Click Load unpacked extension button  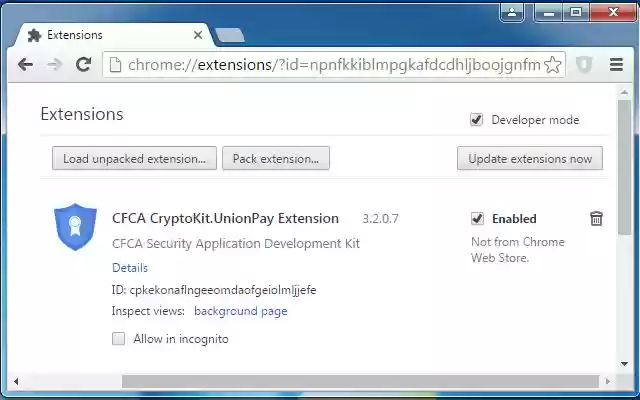point(134,158)
